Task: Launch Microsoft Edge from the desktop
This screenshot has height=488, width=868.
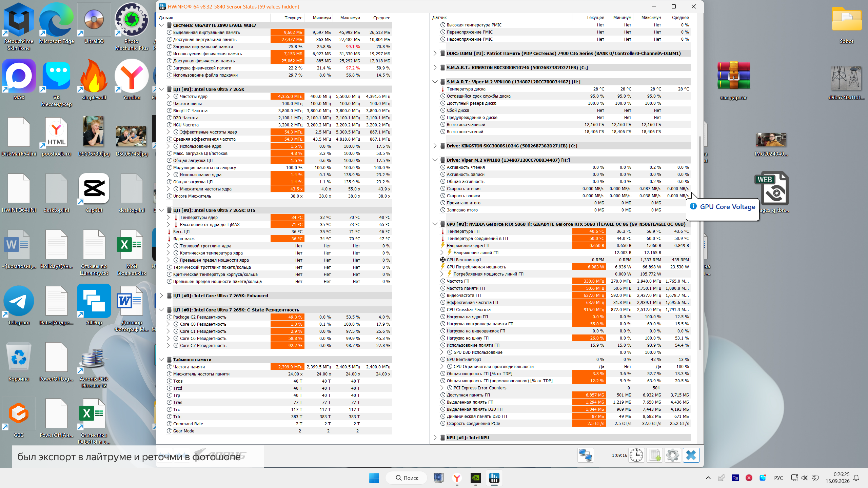Action: 56,24
